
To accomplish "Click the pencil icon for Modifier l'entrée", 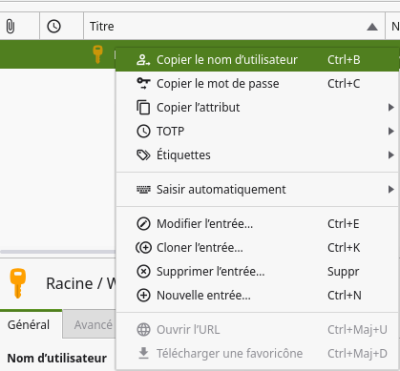I will (x=143, y=224).
